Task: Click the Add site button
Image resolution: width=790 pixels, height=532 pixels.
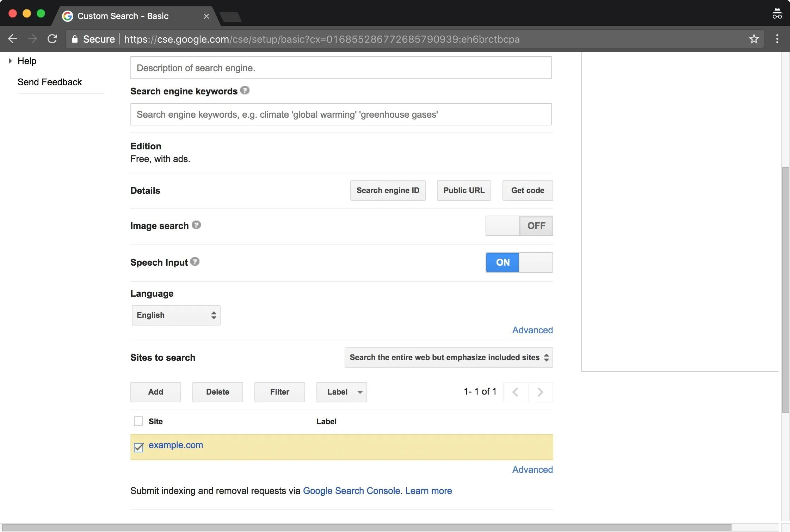Action: pos(155,392)
